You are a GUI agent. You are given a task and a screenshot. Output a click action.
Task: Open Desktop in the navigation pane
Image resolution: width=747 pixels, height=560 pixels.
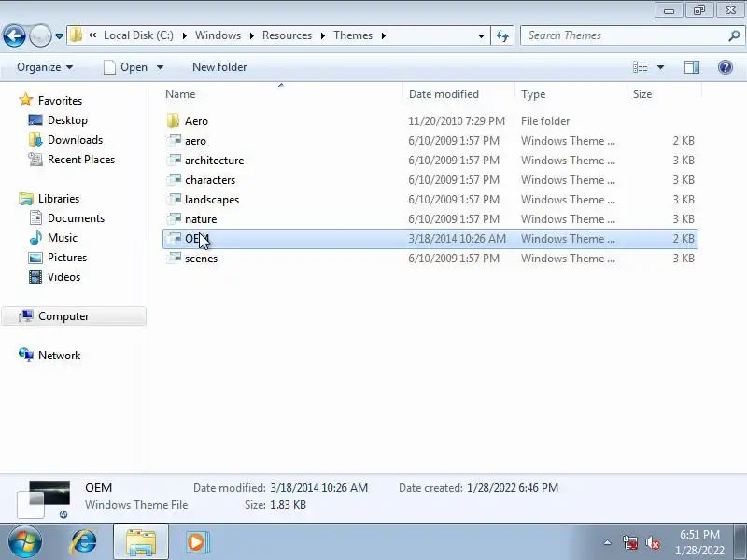(x=67, y=120)
